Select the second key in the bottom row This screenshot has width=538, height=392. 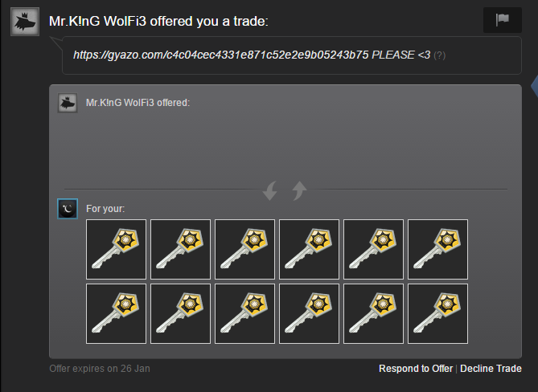point(180,313)
